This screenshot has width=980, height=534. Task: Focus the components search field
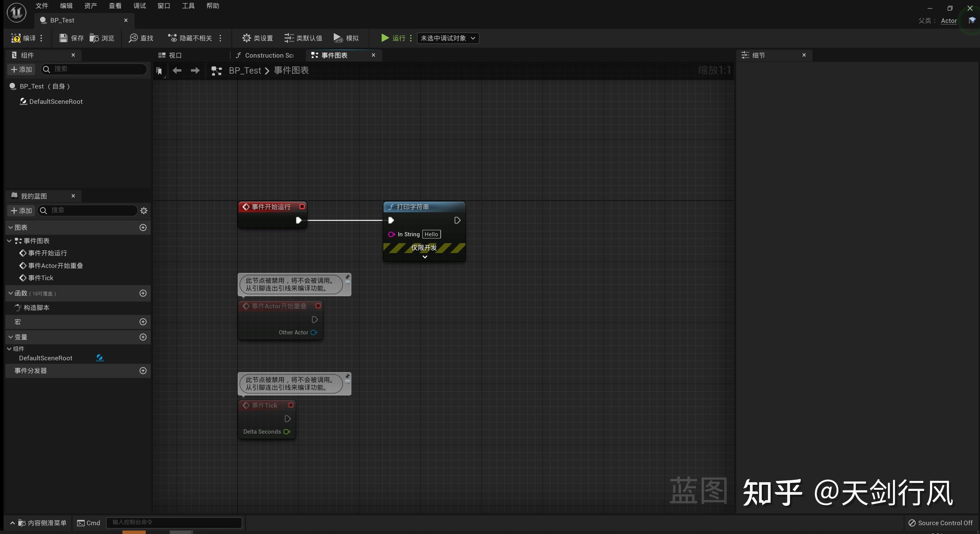click(x=94, y=69)
